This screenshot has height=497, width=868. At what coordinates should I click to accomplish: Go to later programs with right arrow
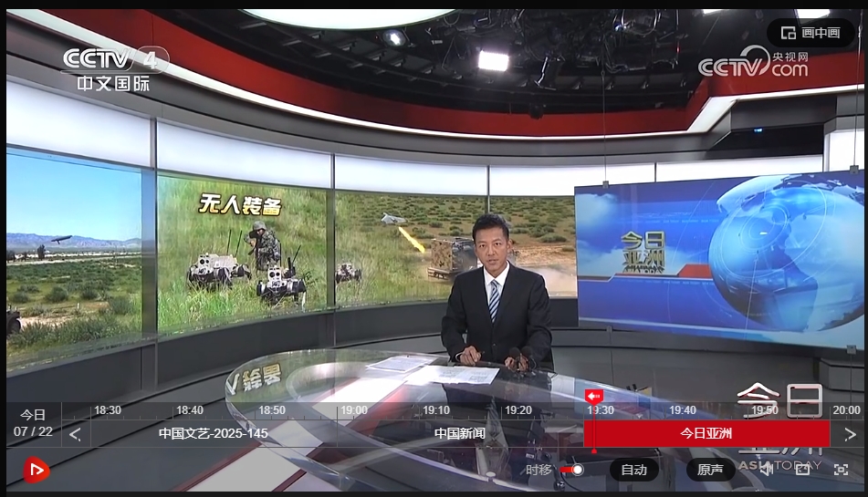tap(850, 434)
